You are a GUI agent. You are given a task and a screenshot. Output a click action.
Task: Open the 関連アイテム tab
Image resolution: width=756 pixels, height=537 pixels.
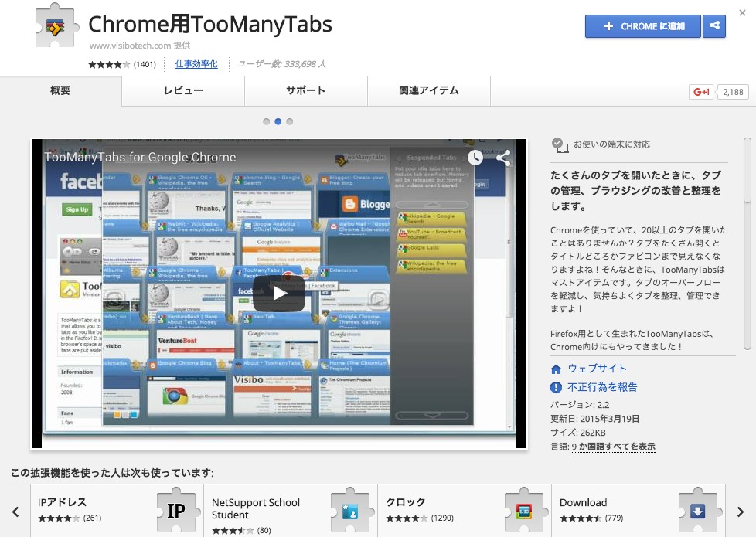[x=429, y=90]
